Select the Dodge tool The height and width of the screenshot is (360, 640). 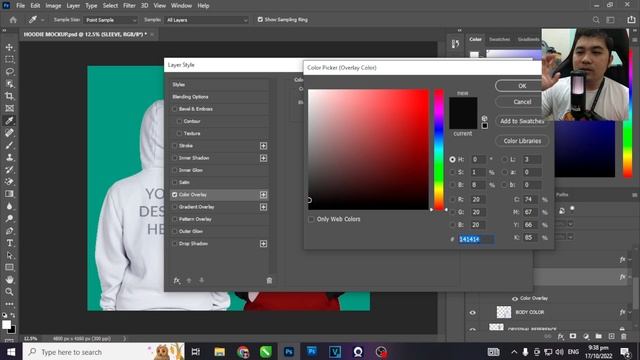point(9,219)
